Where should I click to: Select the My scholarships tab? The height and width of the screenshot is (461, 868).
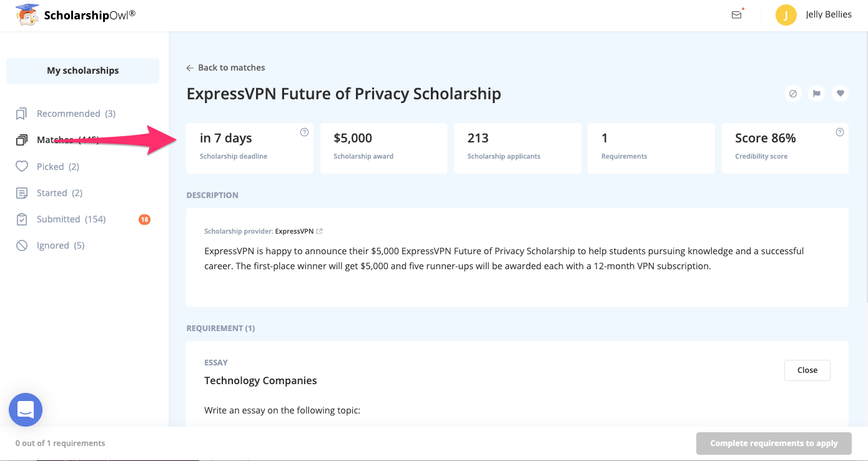click(x=82, y=71)
